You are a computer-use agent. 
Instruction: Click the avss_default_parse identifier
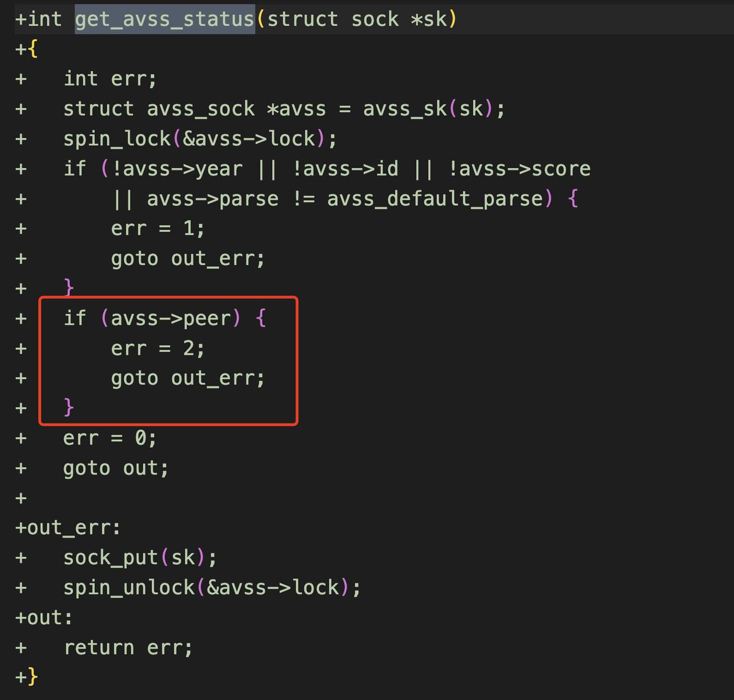tap(435, 199)
